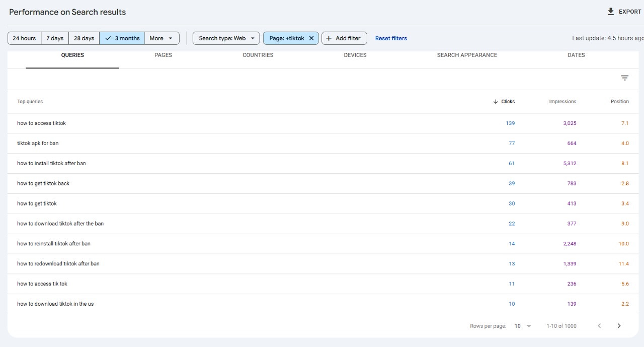The height and width of the screenshot is (347, 644).
Task: Switch to the Search Appearance tab
Action: [467, 55]
